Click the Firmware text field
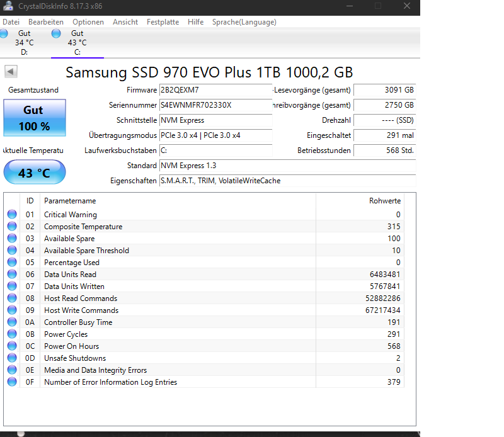Viewport: 504px width, 437px height. coord(216,90)
